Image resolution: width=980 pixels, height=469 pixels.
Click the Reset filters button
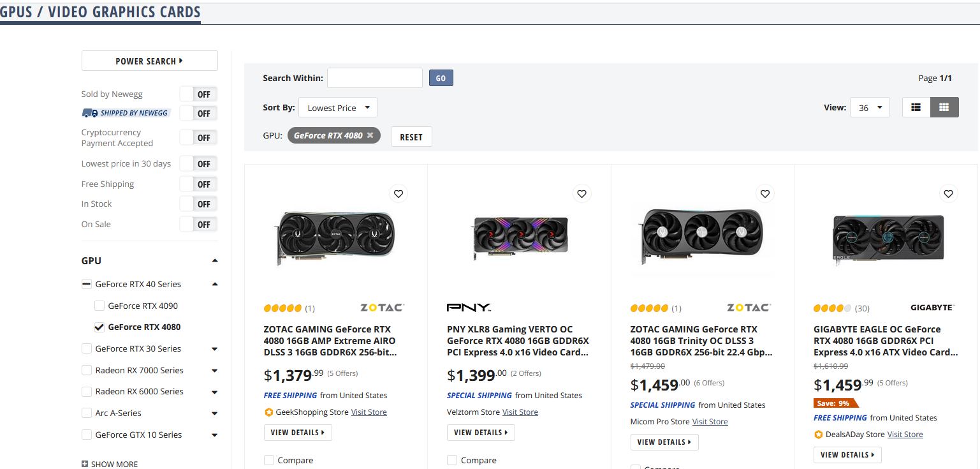pyautogui.click(x=411, y=137)
